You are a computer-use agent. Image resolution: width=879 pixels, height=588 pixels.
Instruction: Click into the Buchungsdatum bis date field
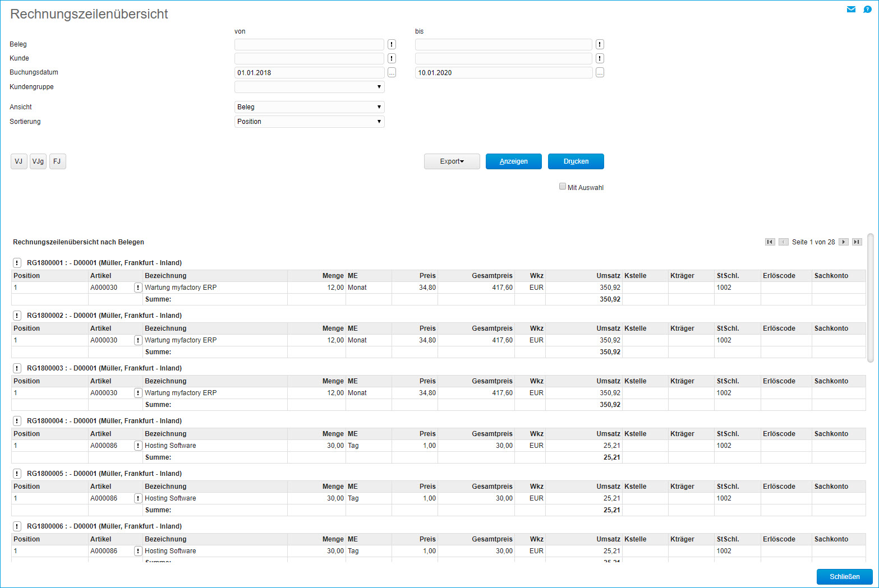click(x=503, y=73)
